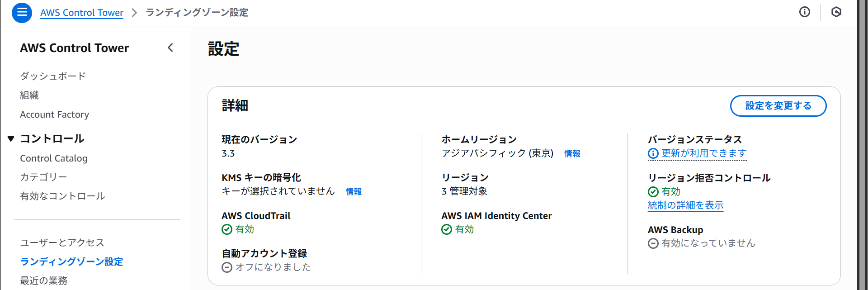Open Account Factory sidebar item
The image size is (868, 290).
click(x=54, y=114)
